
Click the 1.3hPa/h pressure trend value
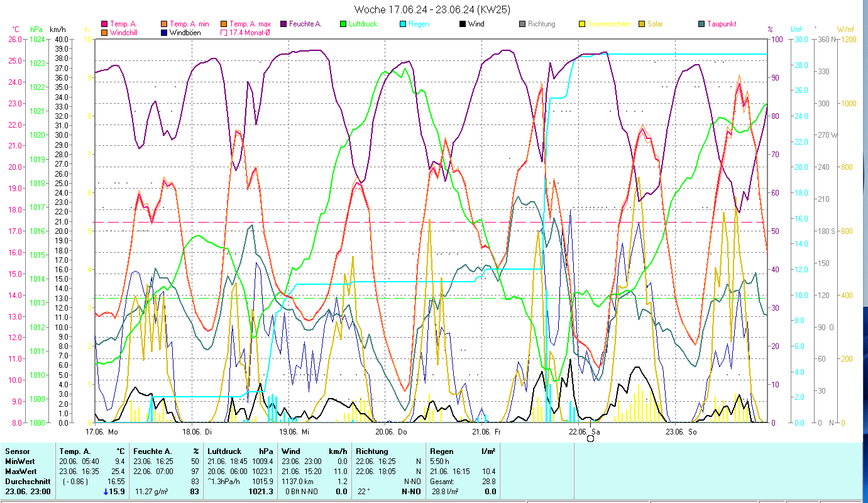coord(223,482)
